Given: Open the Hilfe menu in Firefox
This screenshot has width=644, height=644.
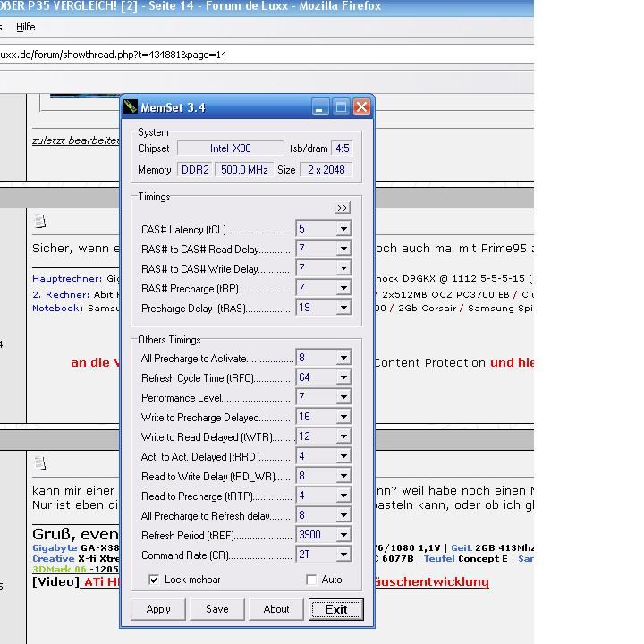Looking at the screenshot, I should pos(25,27).
